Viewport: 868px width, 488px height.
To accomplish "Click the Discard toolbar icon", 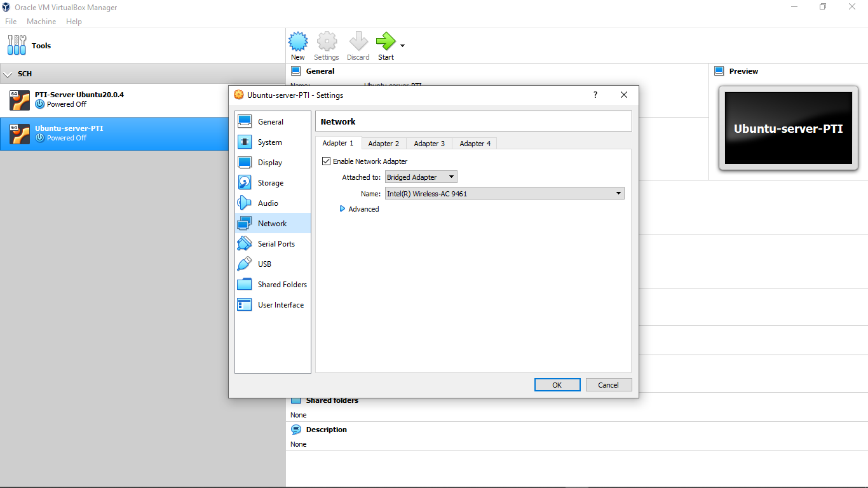I will coord(358,42).
